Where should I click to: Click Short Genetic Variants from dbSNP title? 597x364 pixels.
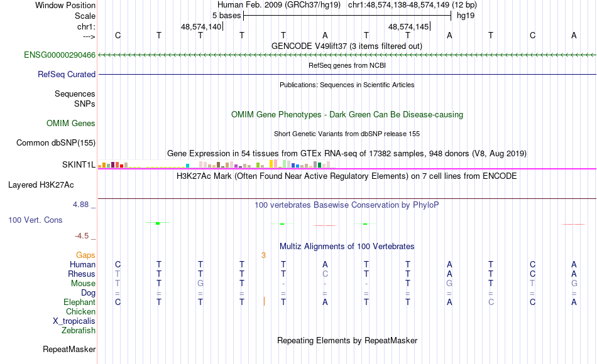point(347,134)
